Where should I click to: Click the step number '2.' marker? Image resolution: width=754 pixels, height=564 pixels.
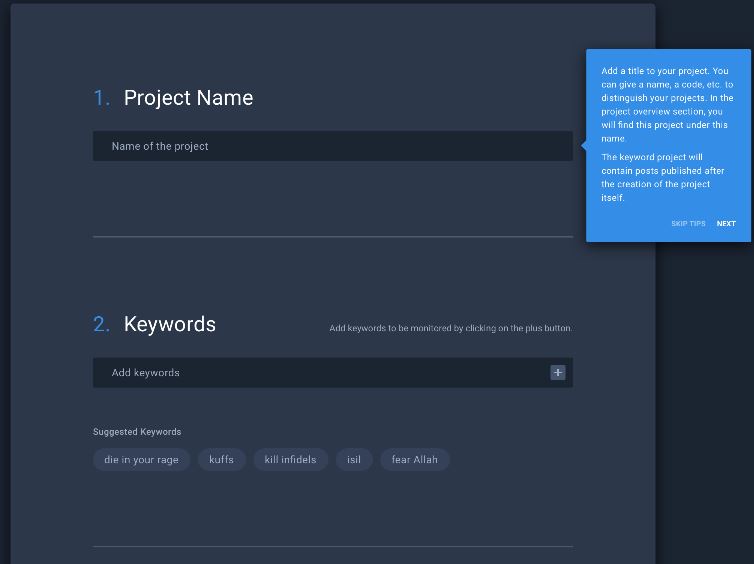[102, 324]
